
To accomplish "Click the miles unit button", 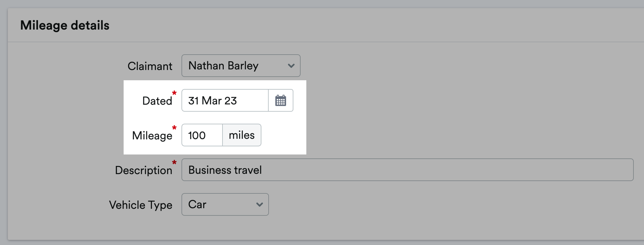I will coord(241,135).
